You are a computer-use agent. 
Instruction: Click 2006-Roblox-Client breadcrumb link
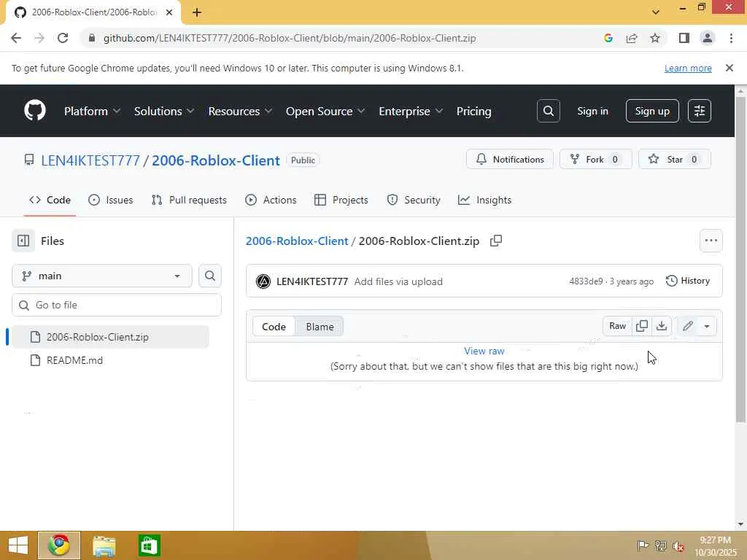pos(297,241)
